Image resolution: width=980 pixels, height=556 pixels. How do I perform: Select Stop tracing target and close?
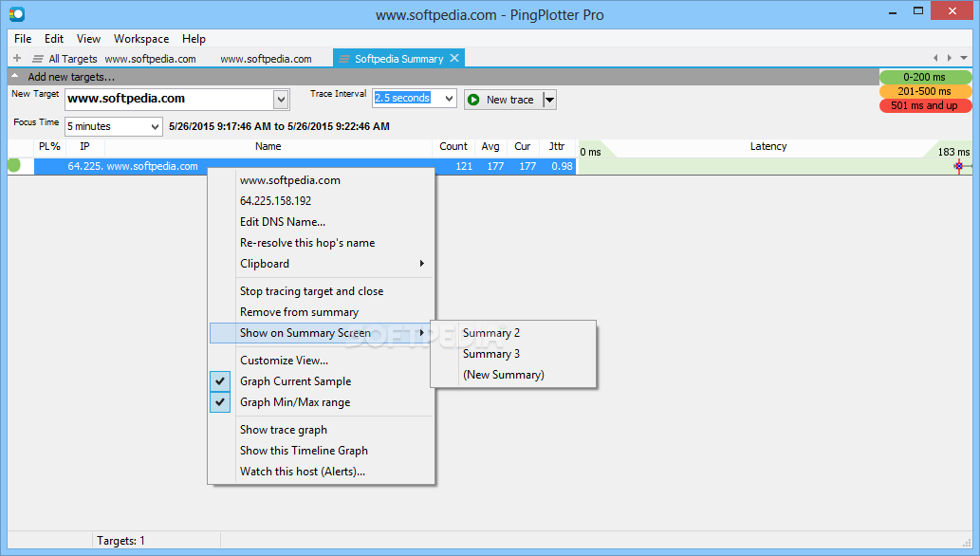(x=312, y=291)
